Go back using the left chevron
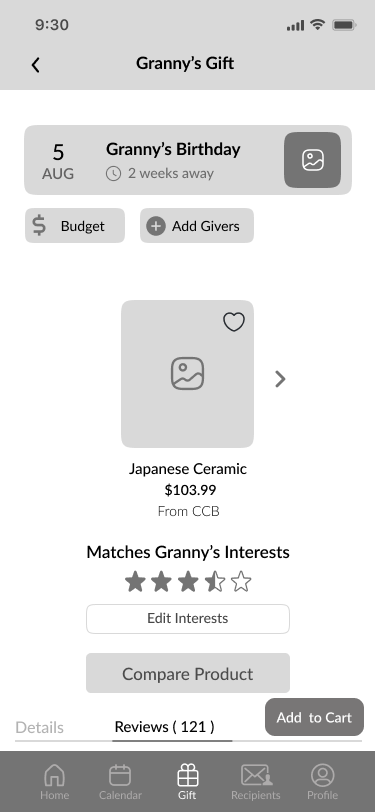Screen dimensions: 375x812 (35, 65)
